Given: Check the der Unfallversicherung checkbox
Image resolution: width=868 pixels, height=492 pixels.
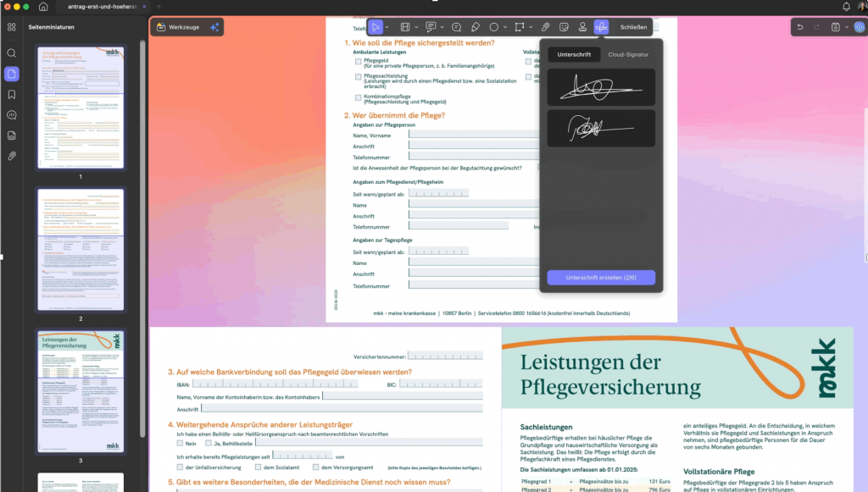Looking at the screenshot, I should (180, 467).
